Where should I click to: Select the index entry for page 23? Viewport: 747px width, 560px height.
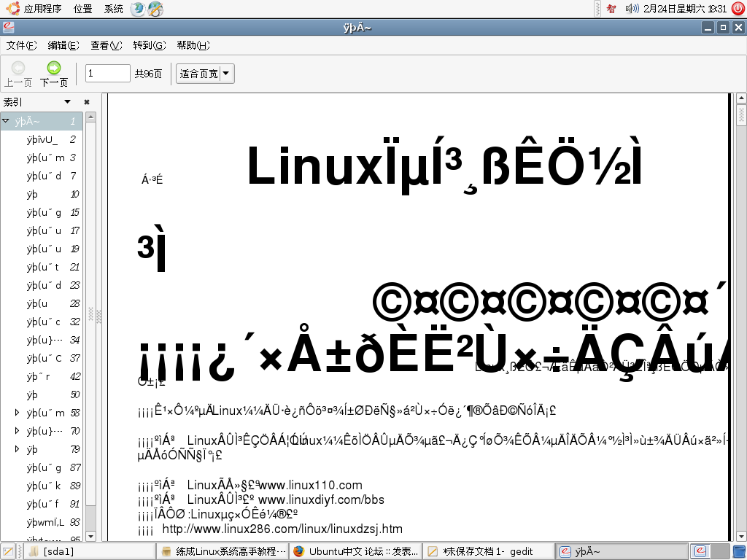point(42,285)
